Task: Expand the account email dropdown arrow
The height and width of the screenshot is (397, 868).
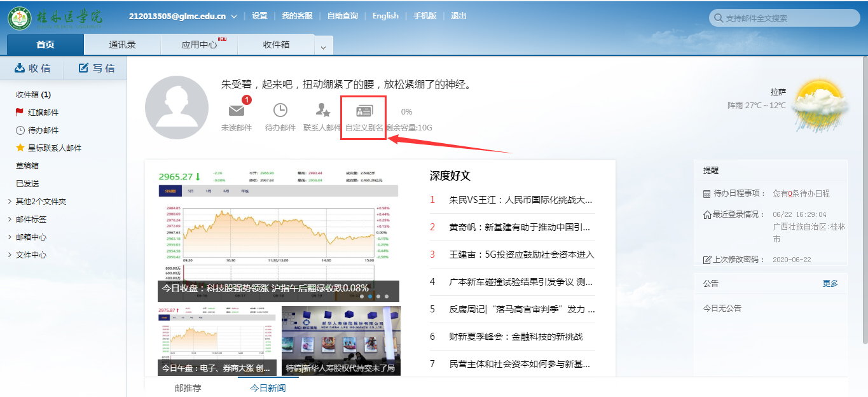Action: pos(234,17)
